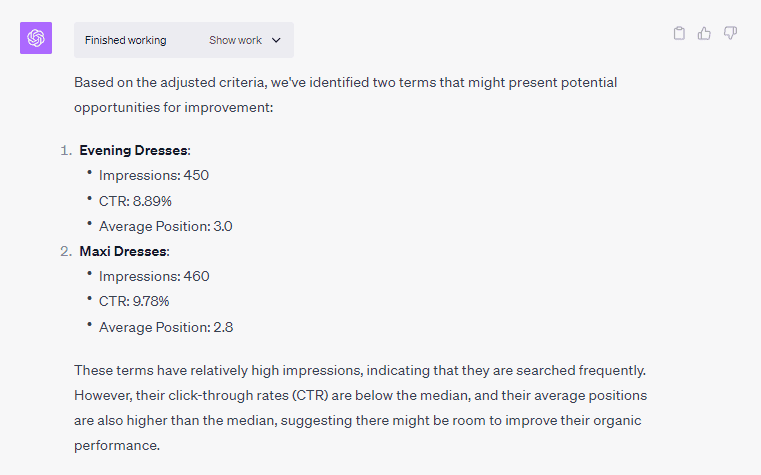Click the paragraph starting These terms have
761x475 pixels.
click(361, 408)
